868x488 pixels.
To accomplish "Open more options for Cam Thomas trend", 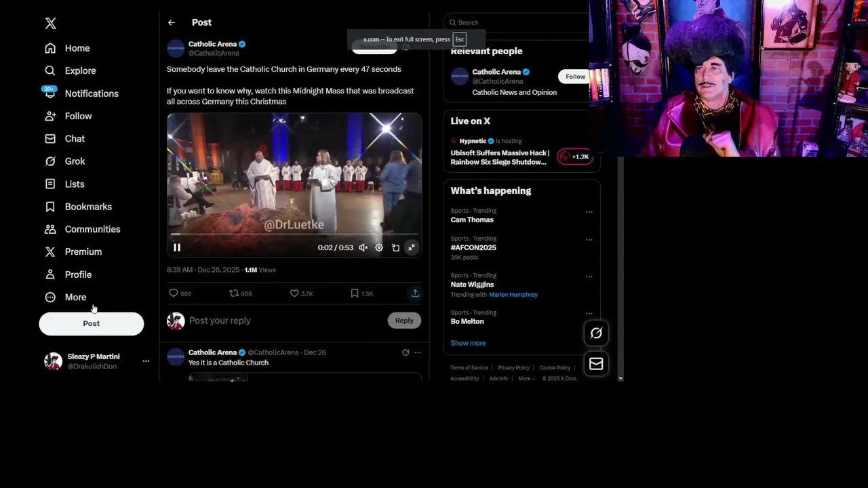I will (589, 212).
